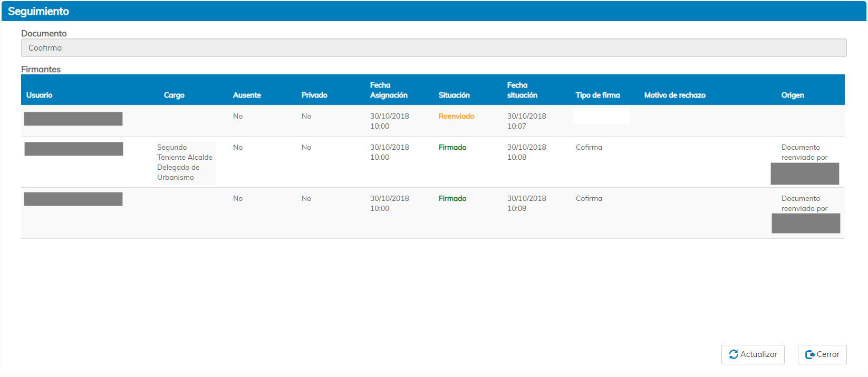This screenshot has width=868, height=377.
Task: Select the Usuario column header
Action: coord(40,95)
